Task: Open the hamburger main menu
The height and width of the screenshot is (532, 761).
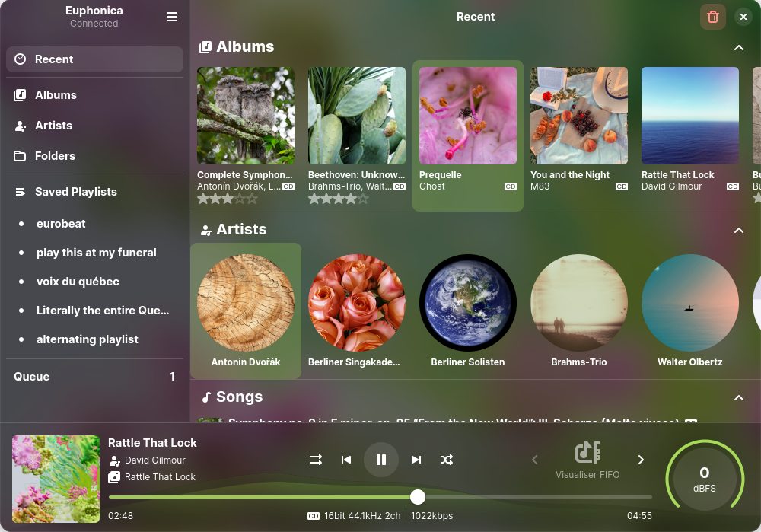Action: coord(172,17)
